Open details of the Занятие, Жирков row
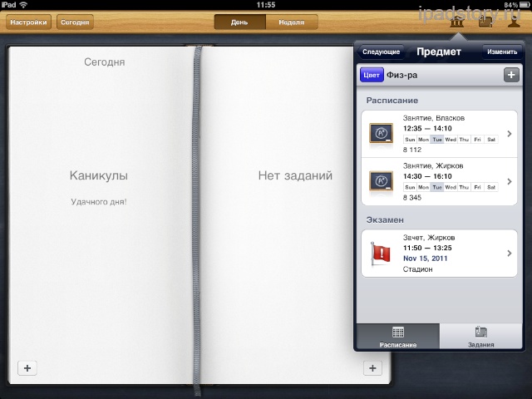532x399 pixels. point(440,181)
